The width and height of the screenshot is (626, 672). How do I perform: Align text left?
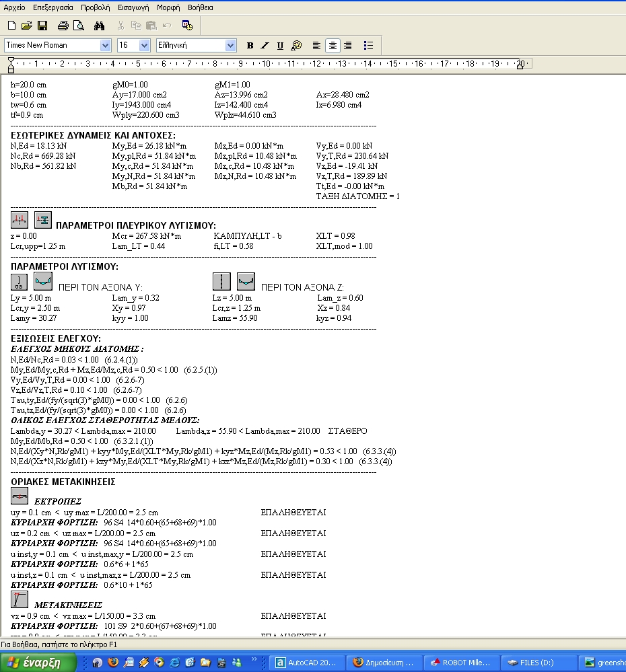point(316,46)
